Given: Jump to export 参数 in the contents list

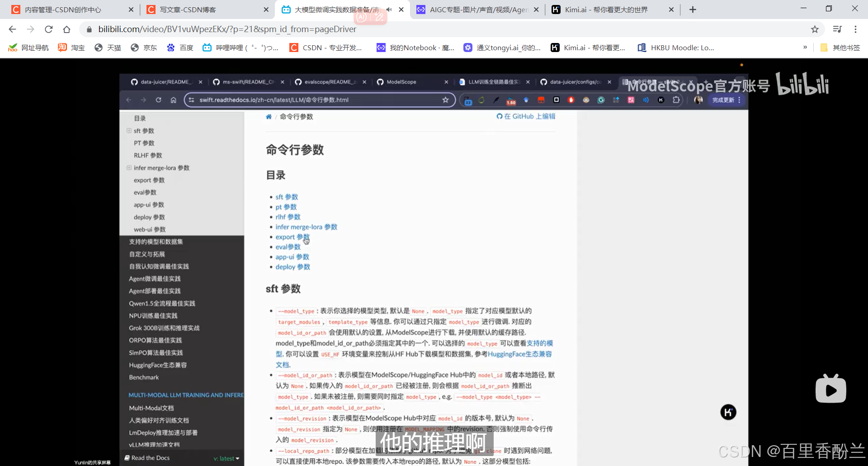Looking at the screenshot, I should 292,237.
